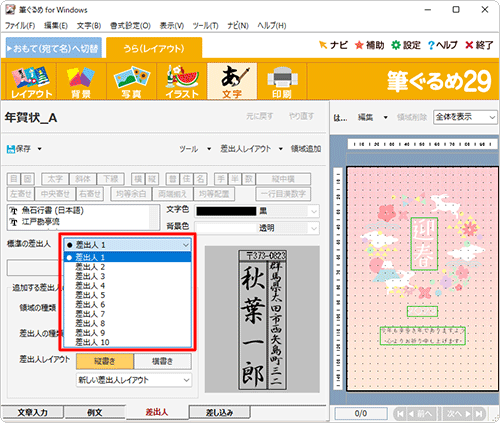
Task: Switch to 文章入力 tab
Action: (32, 413)
